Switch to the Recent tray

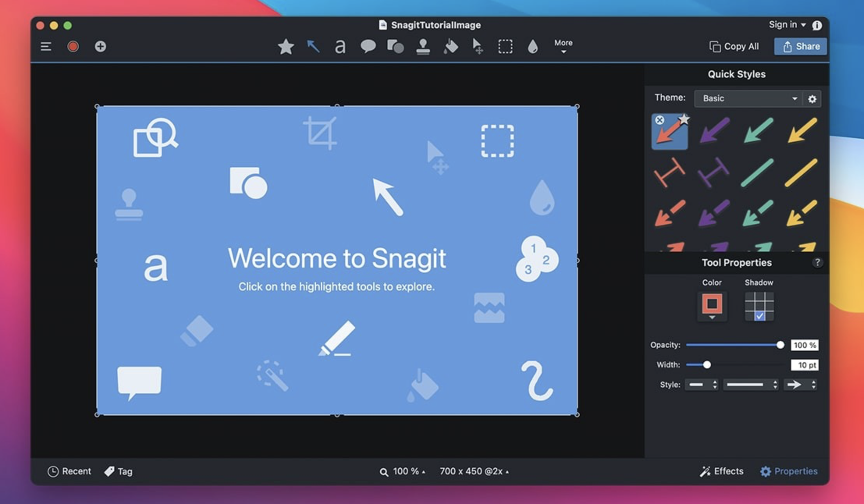[x=69, y=471]
